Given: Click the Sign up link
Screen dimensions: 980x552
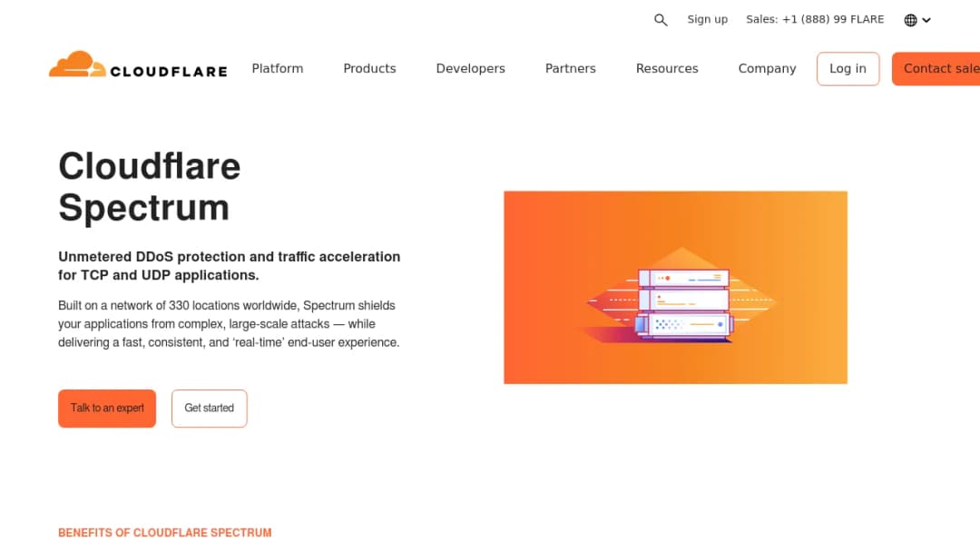Looking at the screenshot, I should click(708, 19).
